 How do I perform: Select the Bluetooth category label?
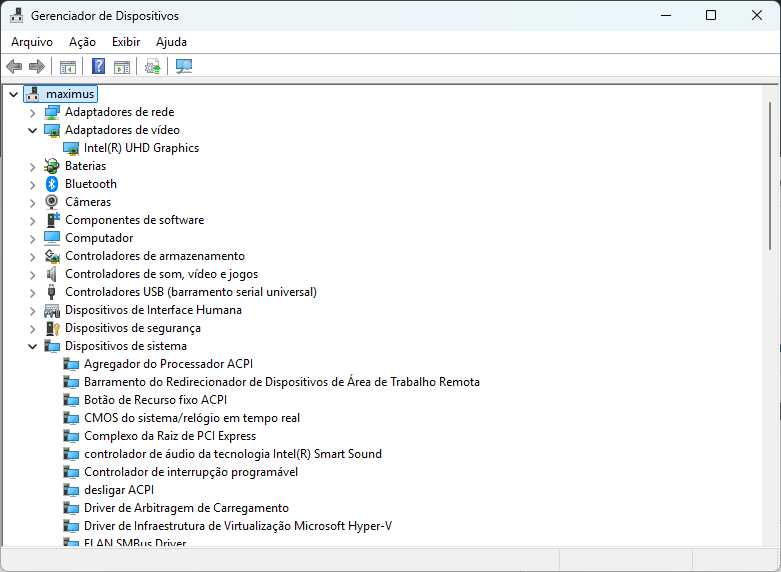tap(91, 184)
